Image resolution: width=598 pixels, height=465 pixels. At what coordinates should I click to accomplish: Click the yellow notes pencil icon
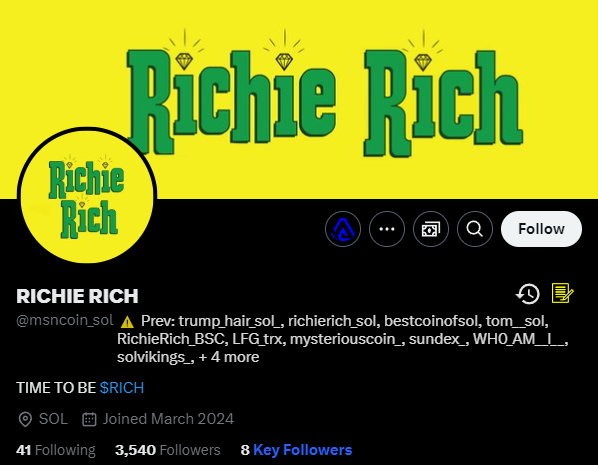(x=563, y=293)
